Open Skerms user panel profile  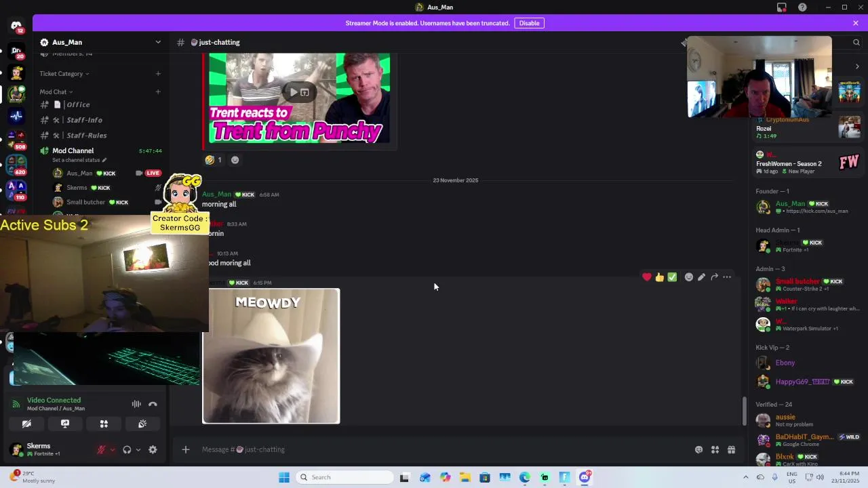tap(47, 449)
